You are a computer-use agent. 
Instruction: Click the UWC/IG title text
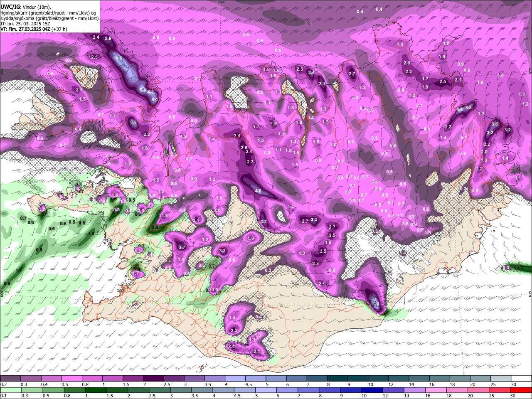click(10, 7)
